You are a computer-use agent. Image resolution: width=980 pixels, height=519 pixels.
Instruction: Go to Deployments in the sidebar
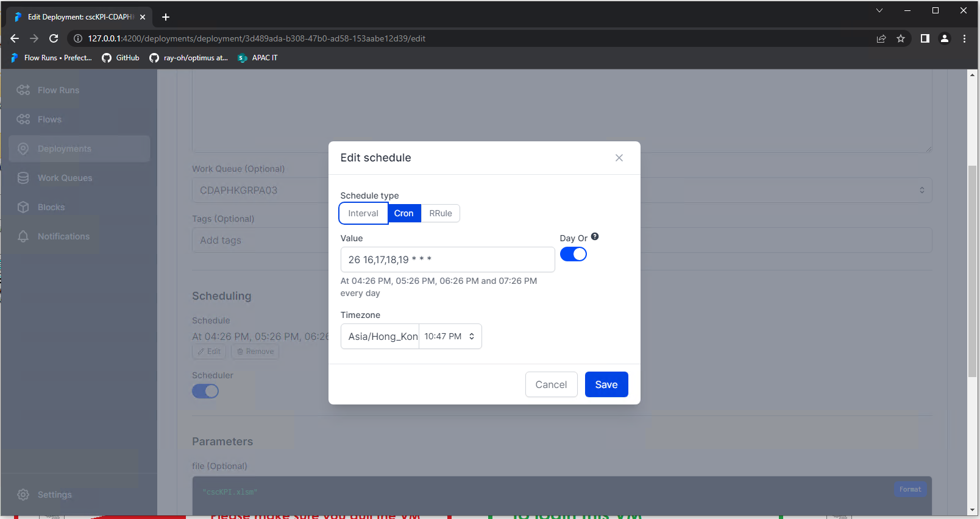[79, 149]
